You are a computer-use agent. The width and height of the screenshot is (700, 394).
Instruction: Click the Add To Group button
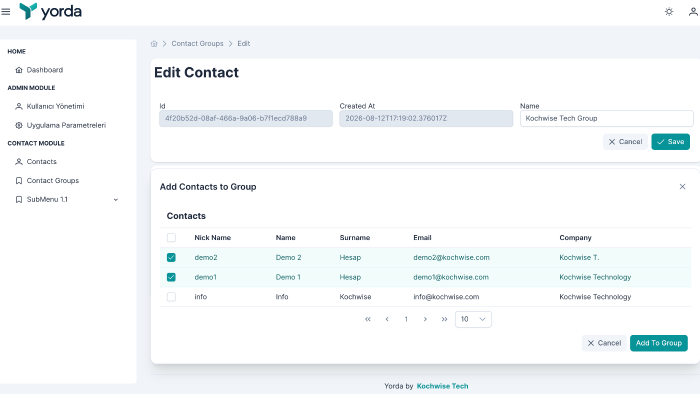click(x=658, y=343)
